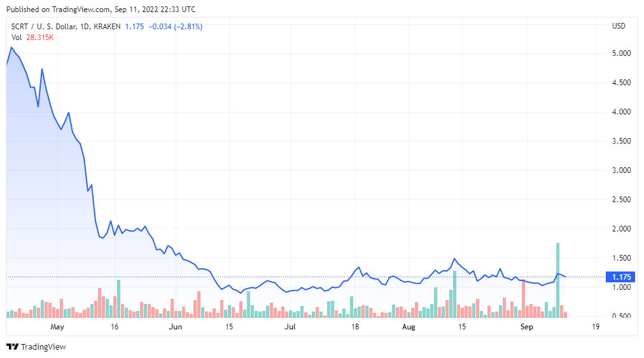Click the Aug date marker
Viewport: 644px width, 358px height.
(x=409, y=327)
